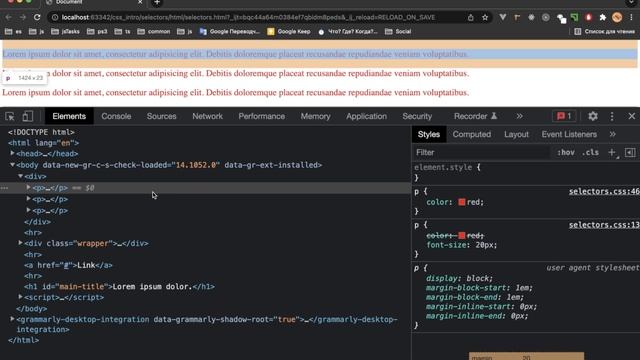Switch to the Application tab
This screenshot has width=640, height=360.
tap(366, 116)
